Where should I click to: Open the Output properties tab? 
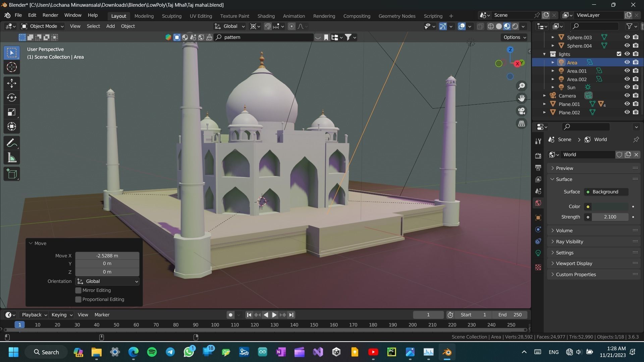[538, 168]
